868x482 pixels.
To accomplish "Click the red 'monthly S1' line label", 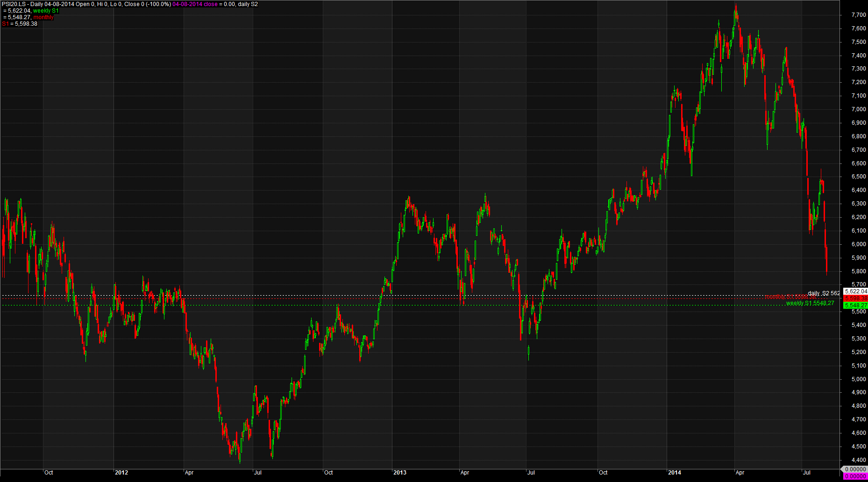I will [x=790, y=297].
